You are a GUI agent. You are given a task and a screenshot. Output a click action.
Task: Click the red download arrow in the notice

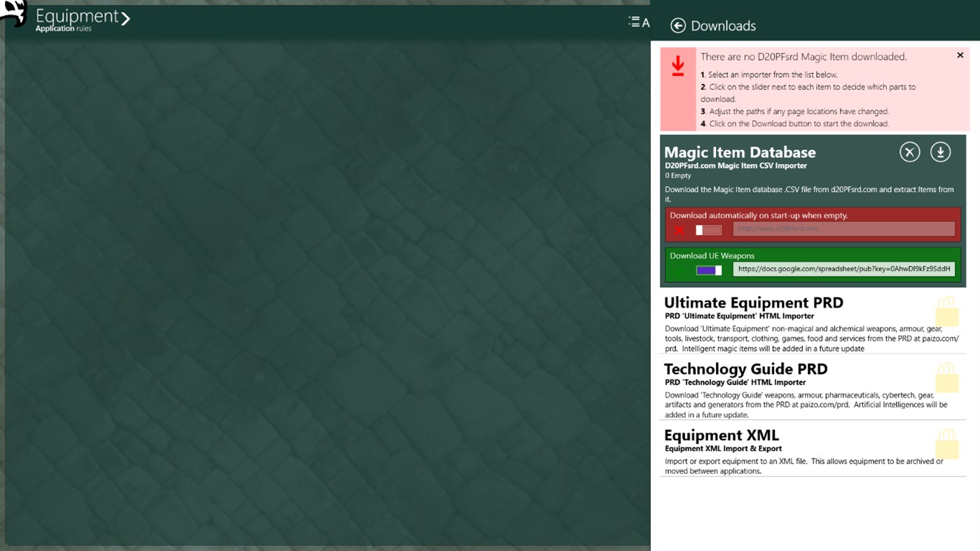[x=677, y=67]
